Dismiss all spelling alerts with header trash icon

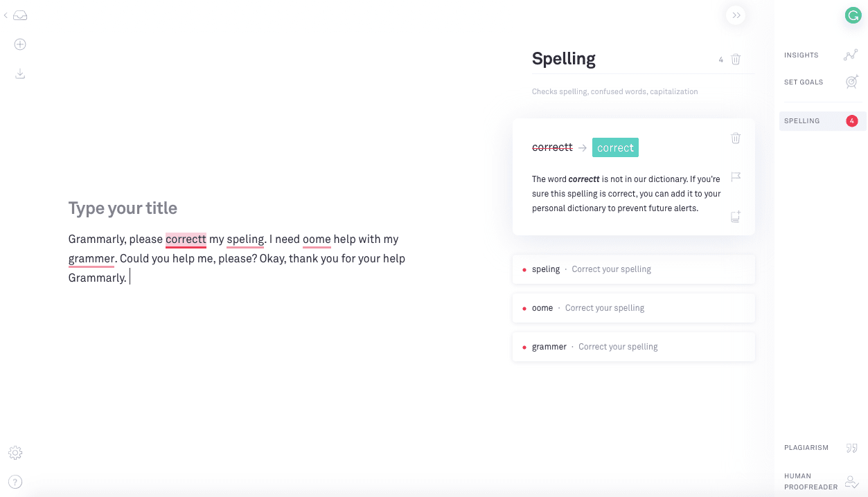pos(736,60)
